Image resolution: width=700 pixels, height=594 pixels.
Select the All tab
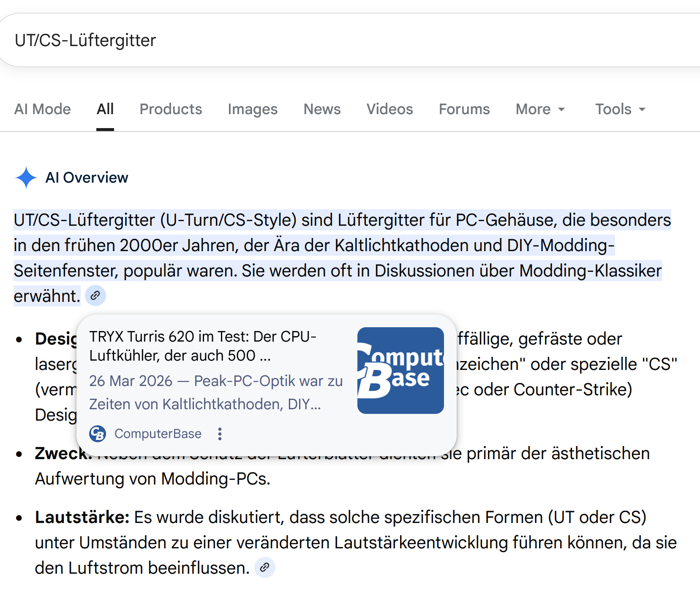[105, 109]
